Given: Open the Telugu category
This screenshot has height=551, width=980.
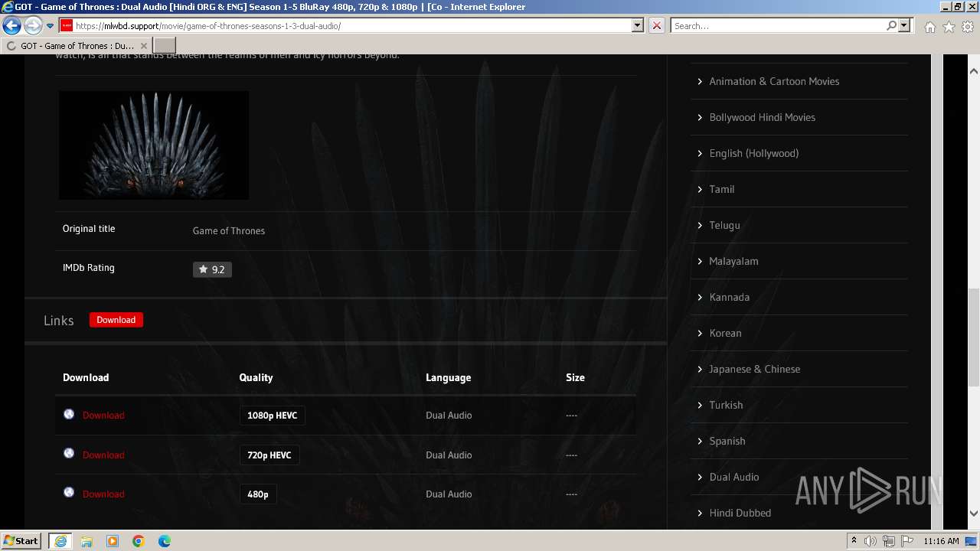Looking at the screenshot, I should tap(724, 225).
